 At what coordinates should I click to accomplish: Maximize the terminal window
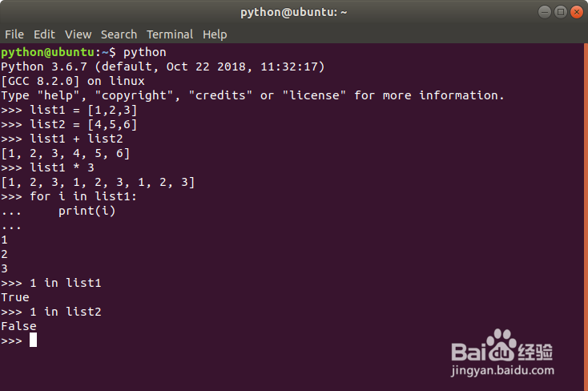pos(561,12)
